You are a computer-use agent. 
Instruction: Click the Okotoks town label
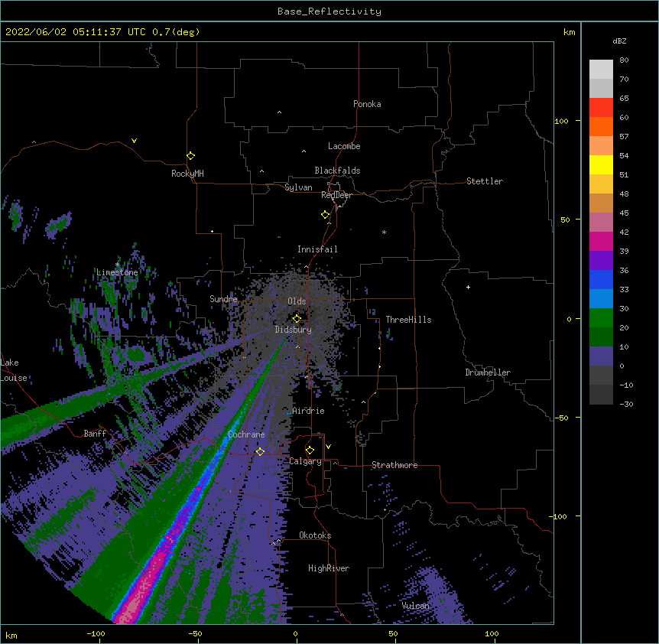(x=315, y=535)
